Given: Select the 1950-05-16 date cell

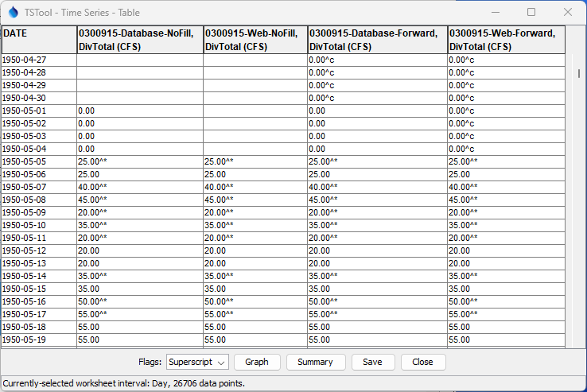Looking at the screenshot, I should [x=39, y=302].
